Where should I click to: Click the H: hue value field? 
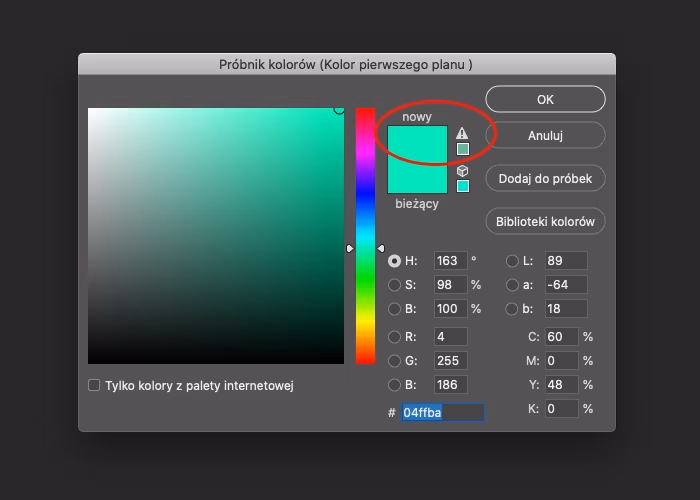(x=450, y=261)
